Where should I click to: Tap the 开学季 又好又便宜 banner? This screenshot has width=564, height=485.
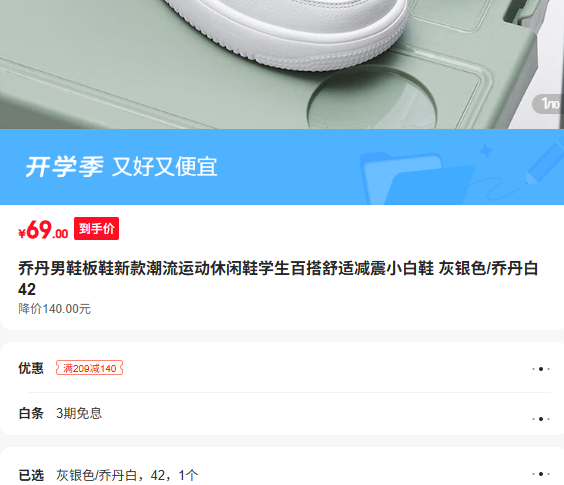pyautogui.click(x=282, y=167)
